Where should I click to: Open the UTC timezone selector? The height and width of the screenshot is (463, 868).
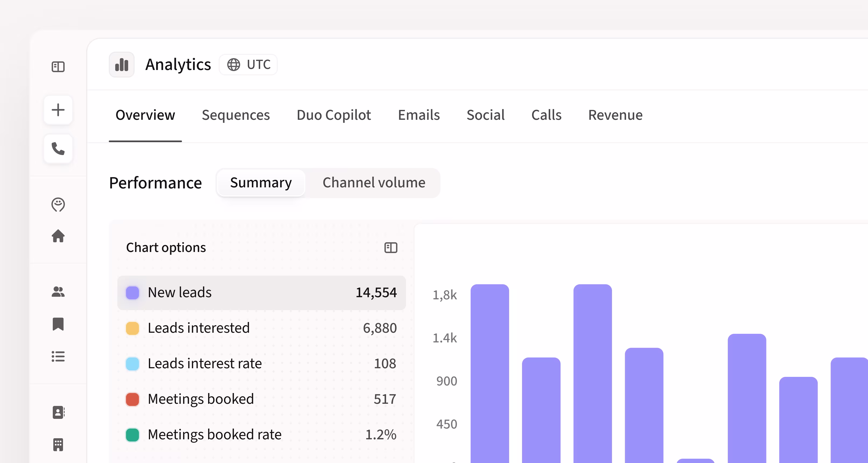[248, 64]
